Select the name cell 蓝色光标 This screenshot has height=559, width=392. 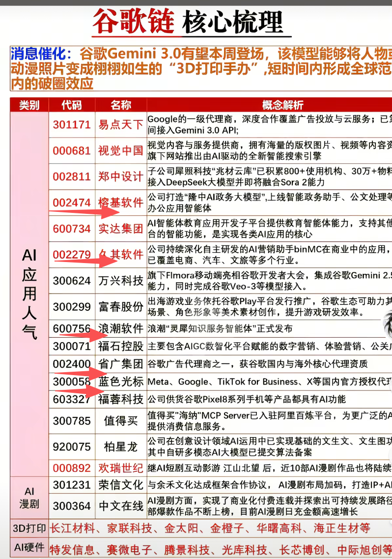tap(121, 382)
